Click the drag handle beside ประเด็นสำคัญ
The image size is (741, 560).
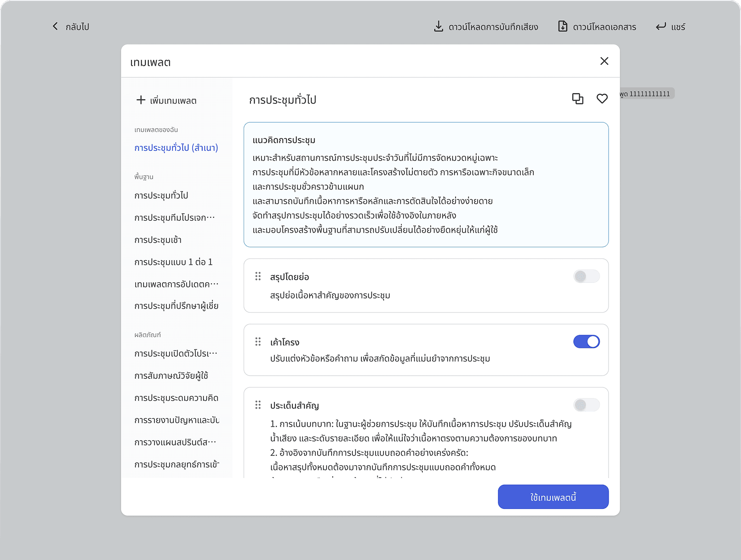[x=258, y=405]
